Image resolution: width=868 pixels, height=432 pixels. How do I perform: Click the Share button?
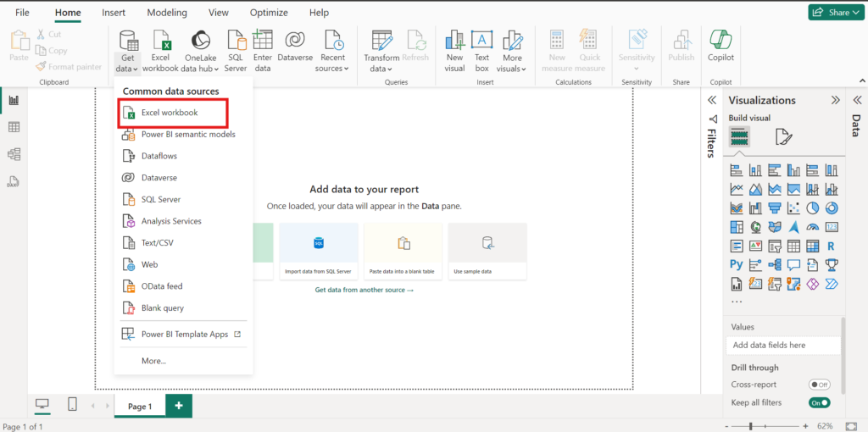[x=837, y=12]
